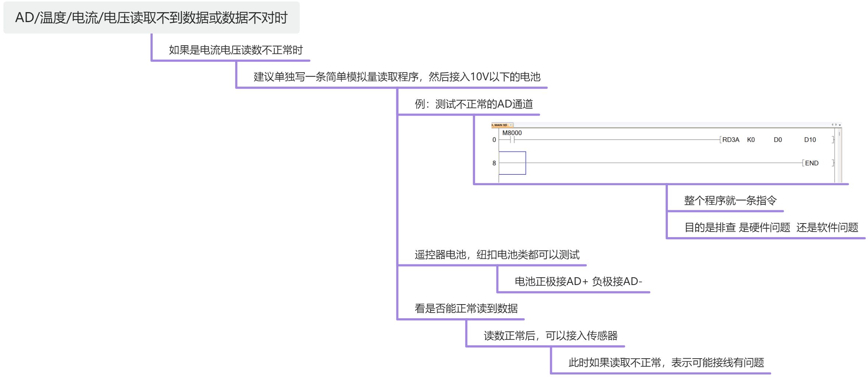Close the MAIN program tab
Viewport: 868px width, 380px height.
click(511, 125)
